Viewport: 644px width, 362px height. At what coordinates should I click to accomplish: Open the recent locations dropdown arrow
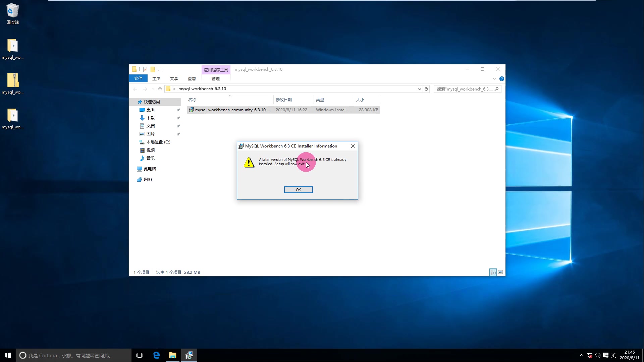153,89
